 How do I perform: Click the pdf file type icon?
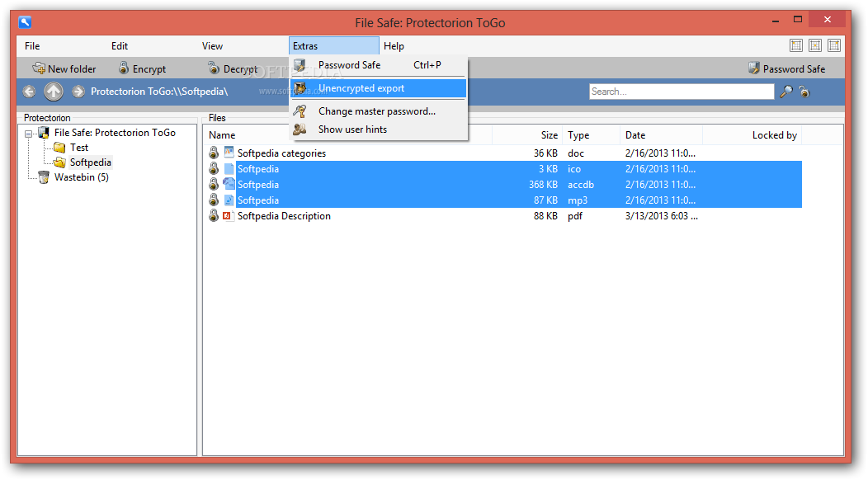pos(229,215)
